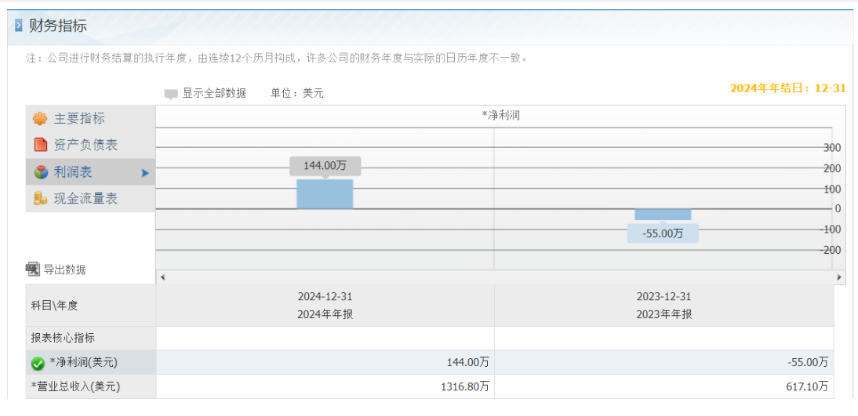Click the chart's left scroll arrow
The height and width of the screenshot is (416, 858).
[163, 277]
